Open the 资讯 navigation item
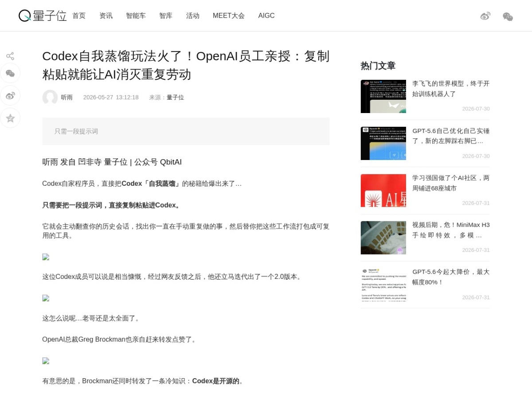 [106, 16]
